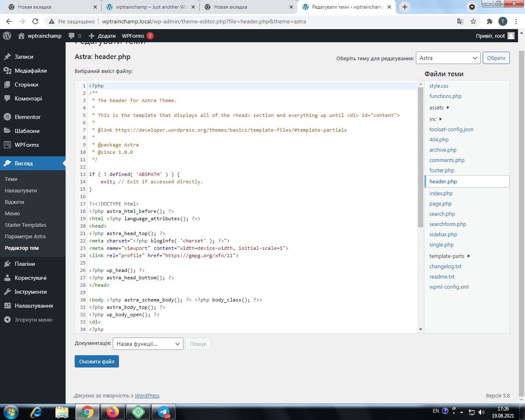Click the translate page icon in address bar

click(460, 21)
